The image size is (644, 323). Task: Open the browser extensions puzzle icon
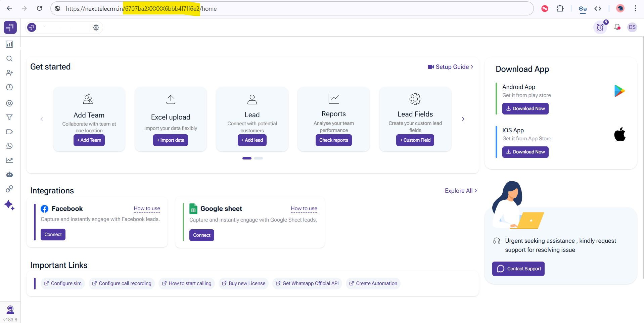[x=560, y=8]
